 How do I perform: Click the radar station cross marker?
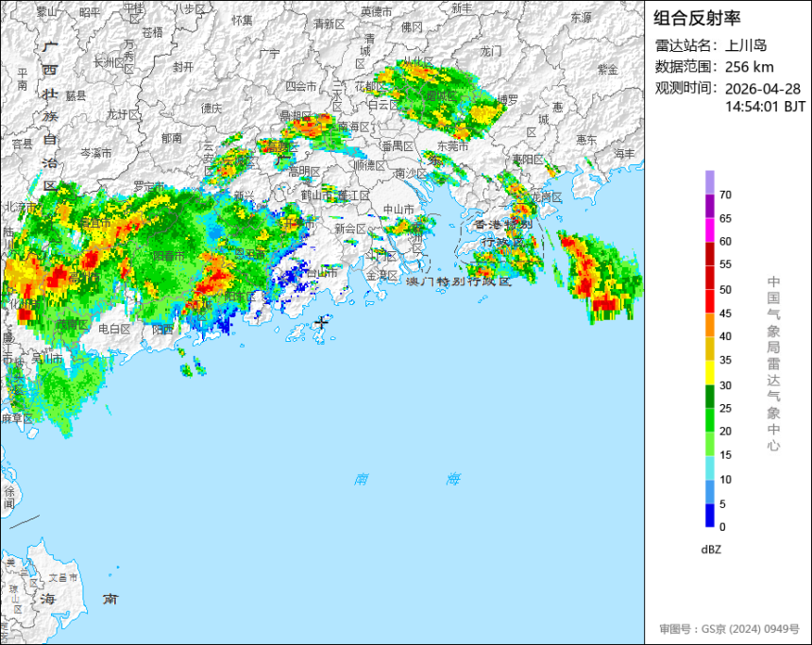click(x=322, y=322)
